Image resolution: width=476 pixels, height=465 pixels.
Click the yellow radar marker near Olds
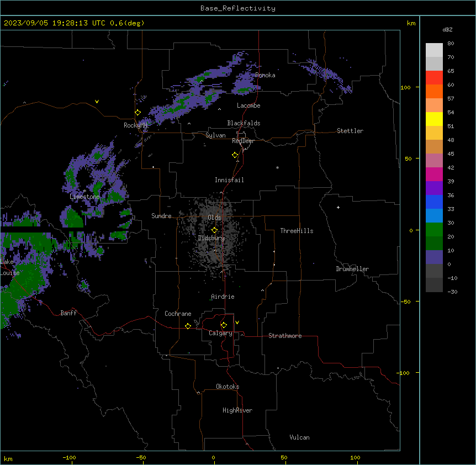coord(214,230)
